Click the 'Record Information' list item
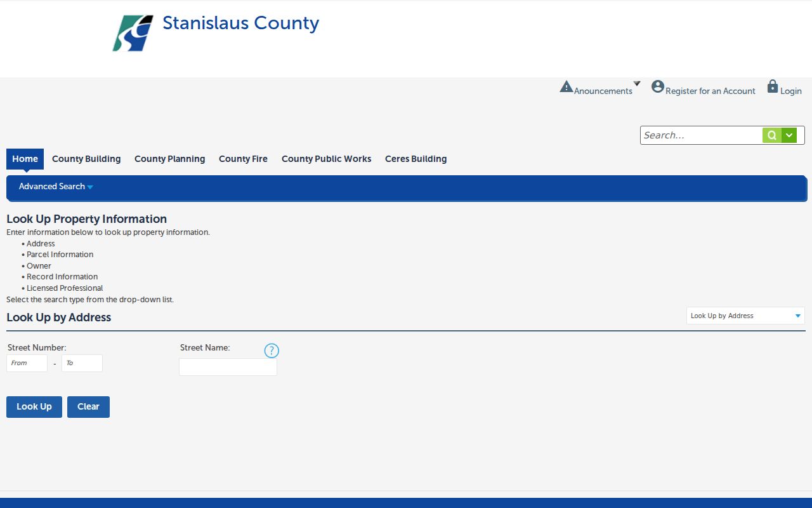The height and width of the screenshot is (508, 812). click(x=62, y=277)
